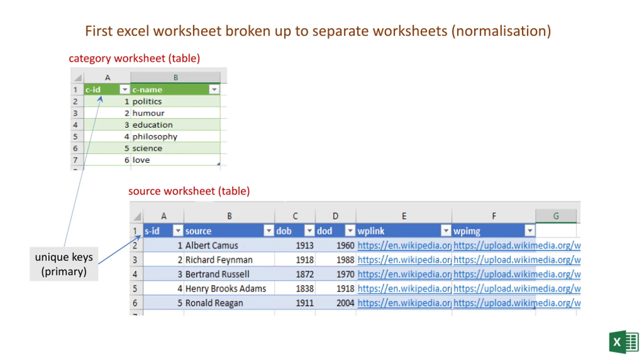Viewport: 644px width, 362px height.
Task: Open the wpimg column filter dropdown
Action: (x=530, y=231)
